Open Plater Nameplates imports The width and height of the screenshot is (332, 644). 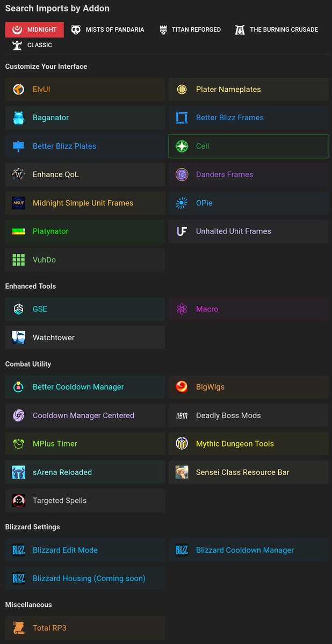[x=249, y=90]
